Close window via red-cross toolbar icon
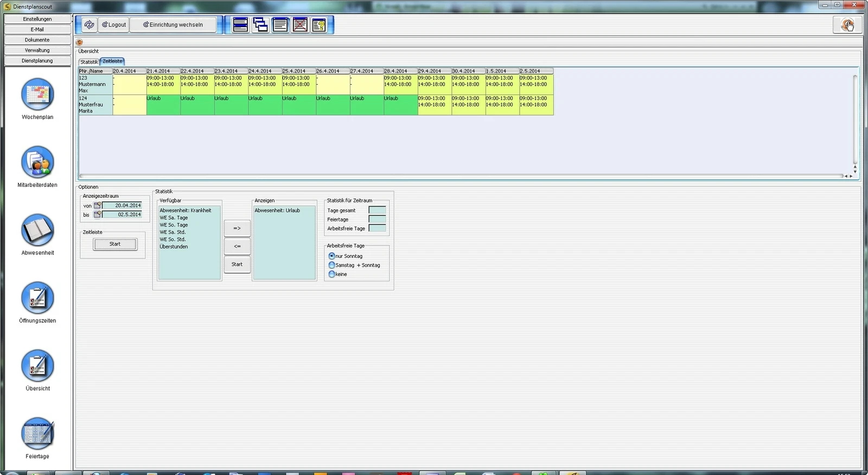Screen dimensions: 868x475 300,24
